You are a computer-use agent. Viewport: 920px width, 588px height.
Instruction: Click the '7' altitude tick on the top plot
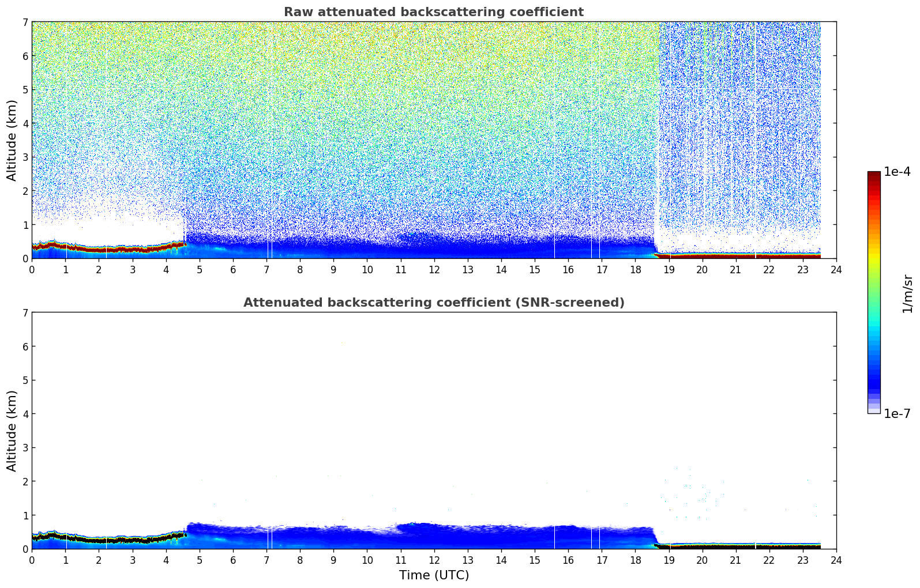25,22
